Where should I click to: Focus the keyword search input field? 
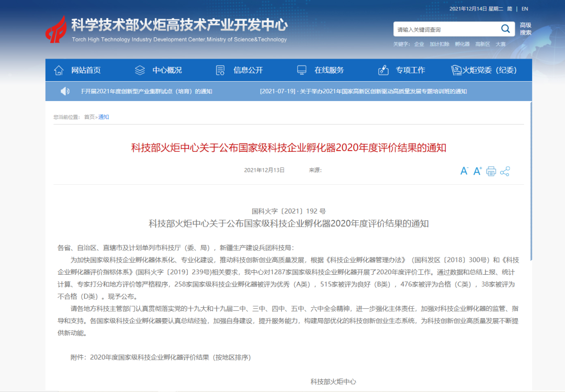(445, 29)
